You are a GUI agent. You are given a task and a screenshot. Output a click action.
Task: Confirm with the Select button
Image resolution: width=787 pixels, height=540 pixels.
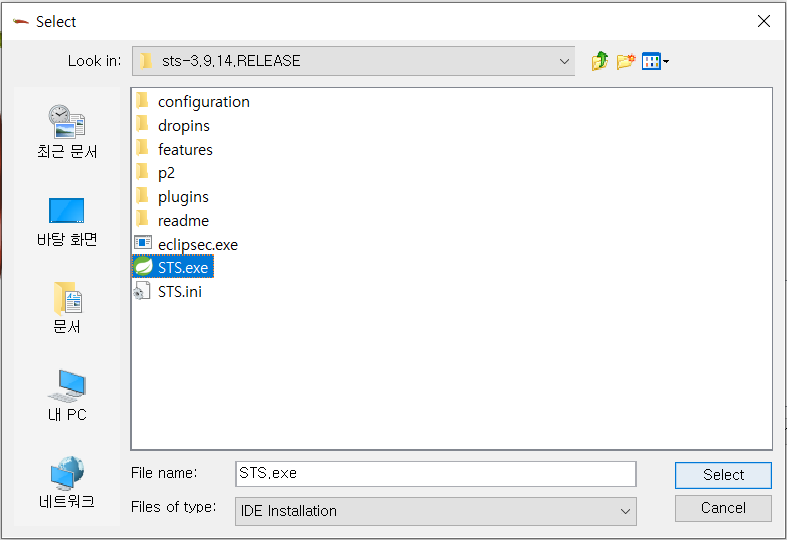(723, 475)
